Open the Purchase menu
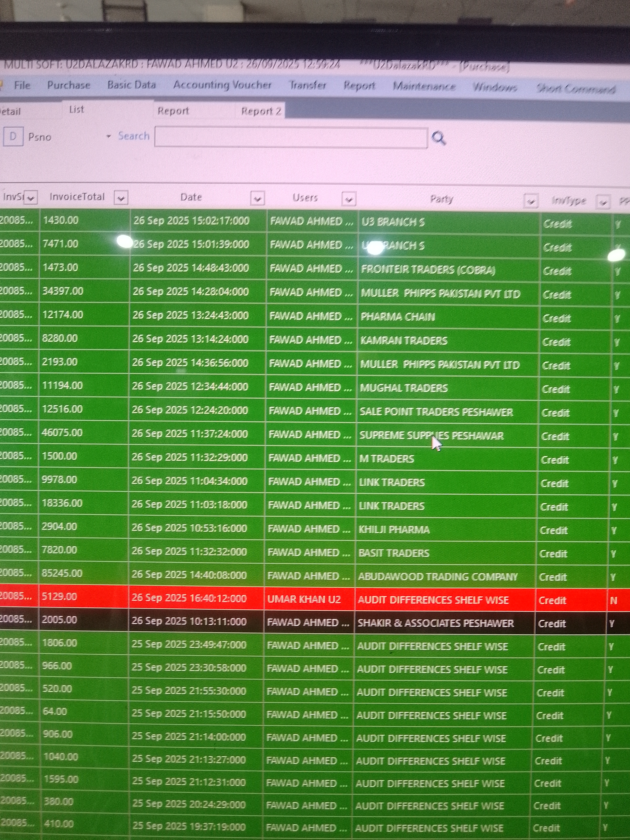 tap(69, 85)
